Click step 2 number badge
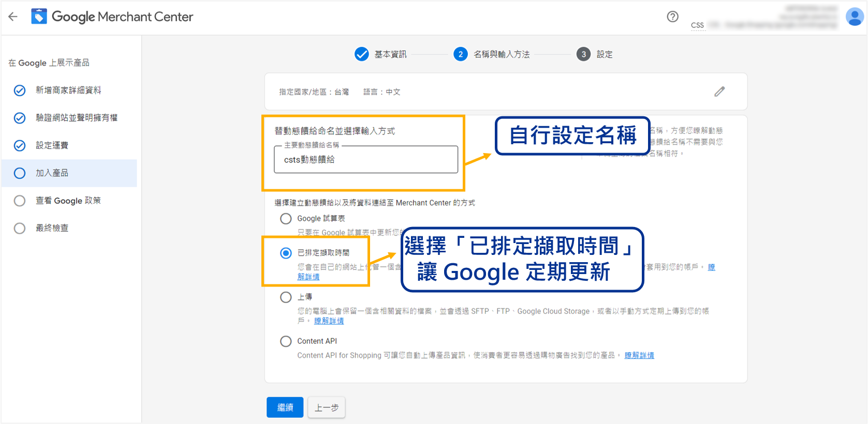Viewport: 868px width, 424px height. pos(461,54)
